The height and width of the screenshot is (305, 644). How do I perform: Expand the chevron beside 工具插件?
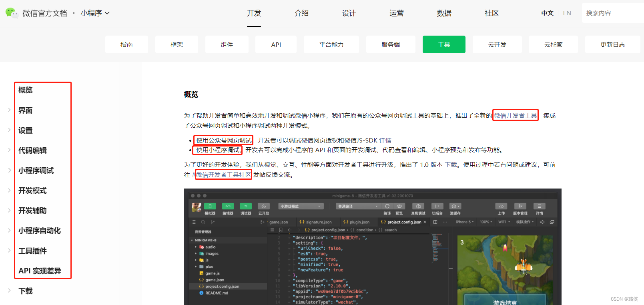pos(9,250)
